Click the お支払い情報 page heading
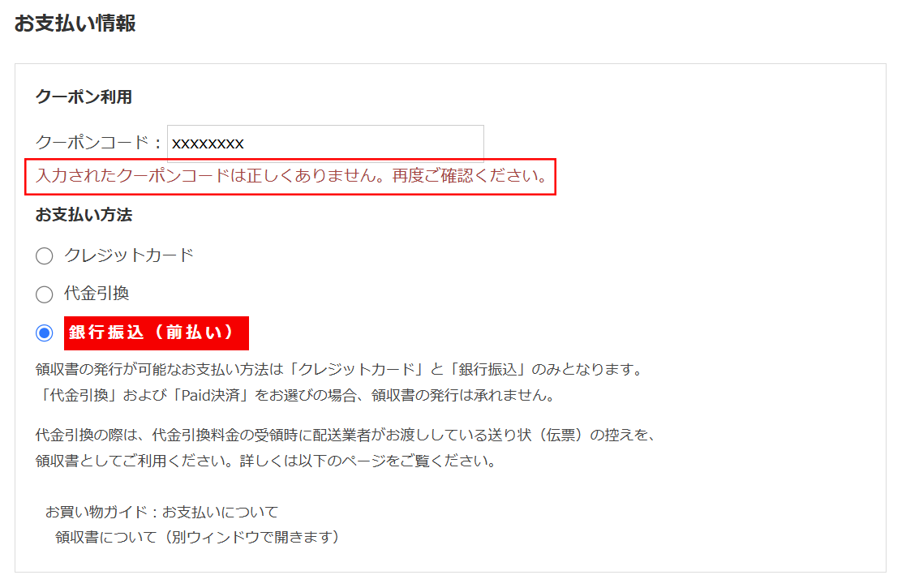This screenshot has width=906, height=588. pos(75,24)
